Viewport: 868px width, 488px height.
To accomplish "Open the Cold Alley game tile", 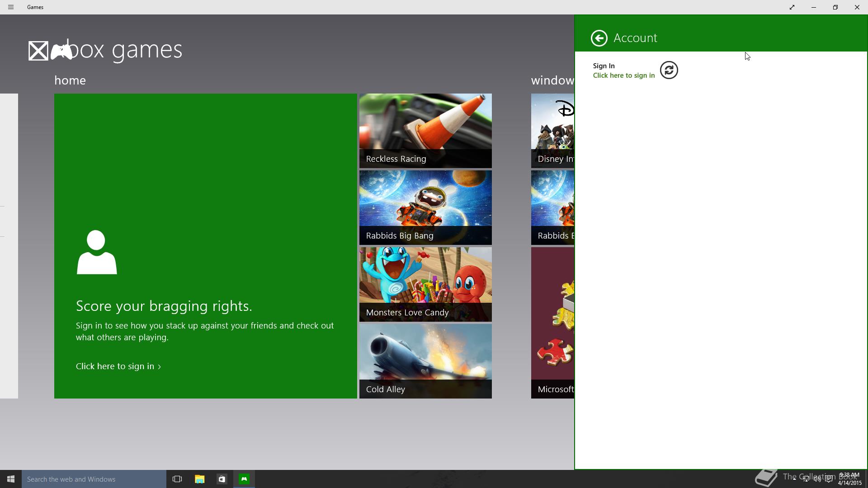I will [425, 361].
